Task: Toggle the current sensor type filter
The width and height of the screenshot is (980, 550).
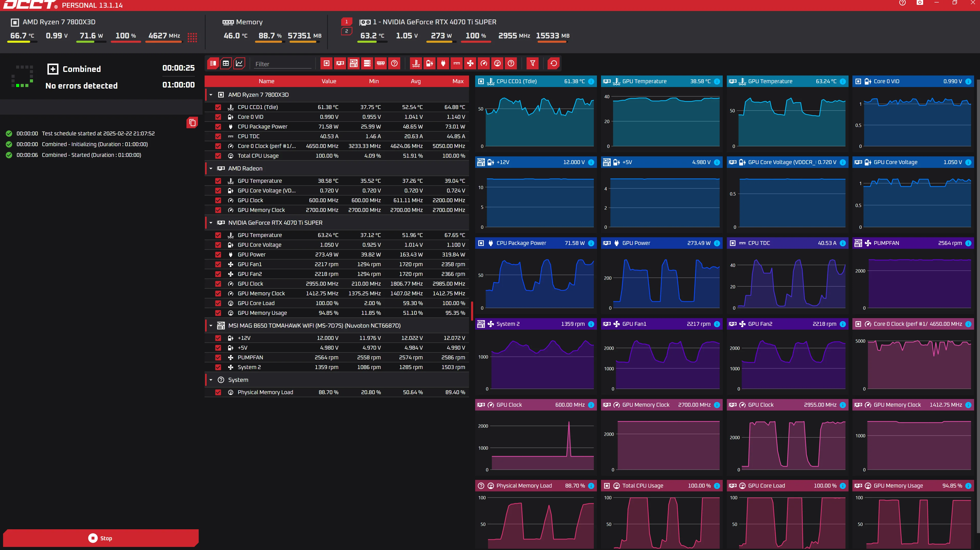Action: tap(457, 63)
